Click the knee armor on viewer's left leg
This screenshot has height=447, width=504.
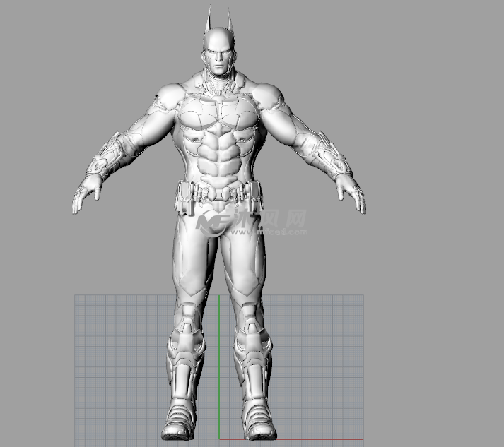coord(187,318)
